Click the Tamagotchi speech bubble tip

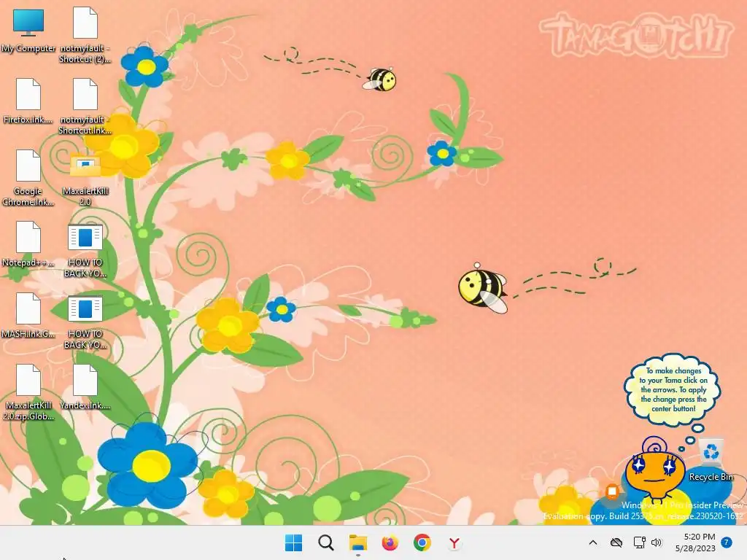(x=673, y=389)
